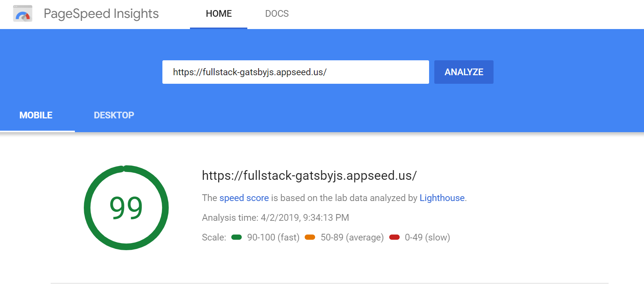
Task: Open the DOCS tab
Action: tap(277, 14)
